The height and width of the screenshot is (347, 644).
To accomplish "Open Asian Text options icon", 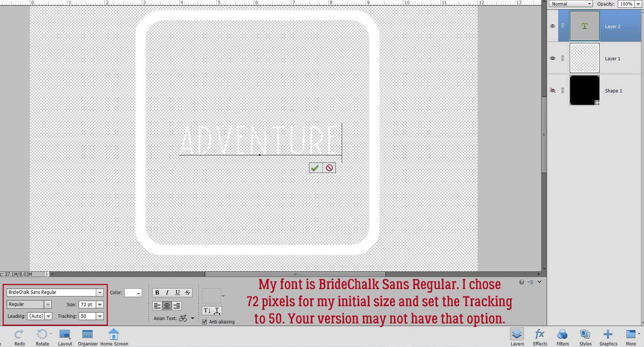I will point(183,318).
